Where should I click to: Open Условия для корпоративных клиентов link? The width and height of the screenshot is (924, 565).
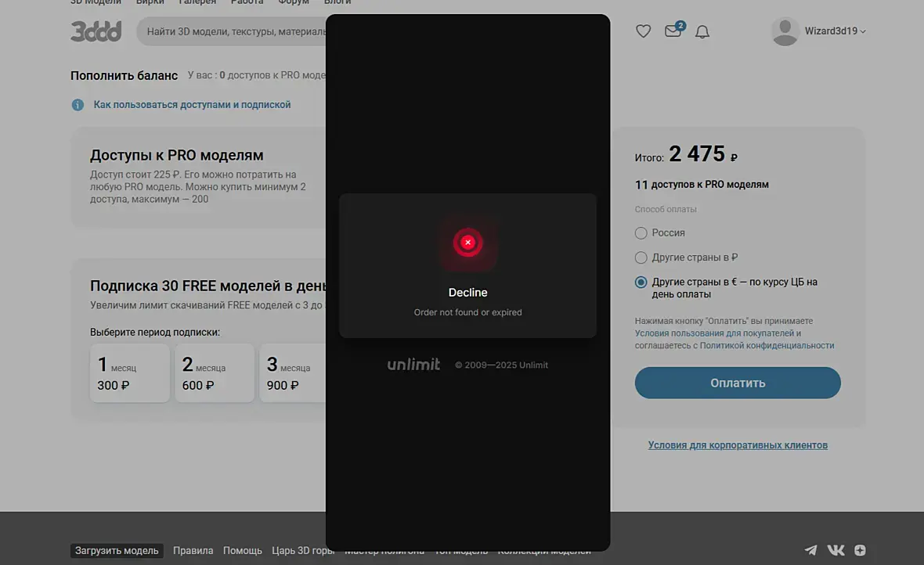pyautogui.click(x=738, y=445)
